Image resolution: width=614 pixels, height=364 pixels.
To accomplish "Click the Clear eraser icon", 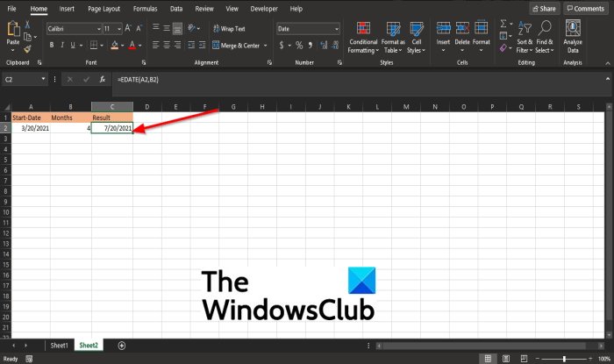I will (x=503, y=48).
